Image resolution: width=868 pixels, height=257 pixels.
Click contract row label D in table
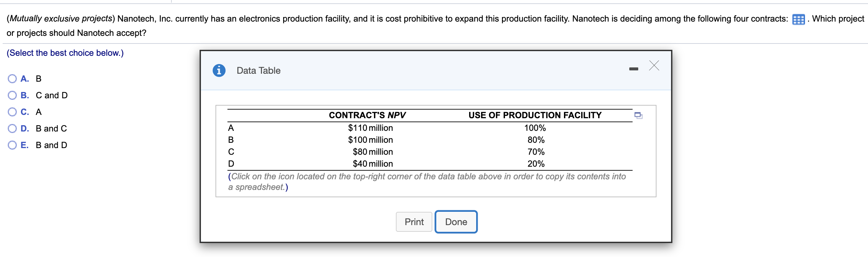(231, 164)
